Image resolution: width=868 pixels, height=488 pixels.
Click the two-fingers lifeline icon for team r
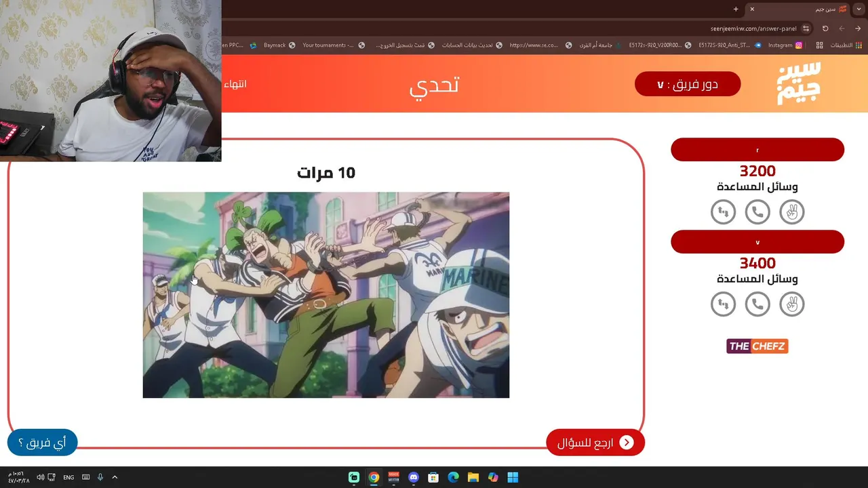pos(792,212)
